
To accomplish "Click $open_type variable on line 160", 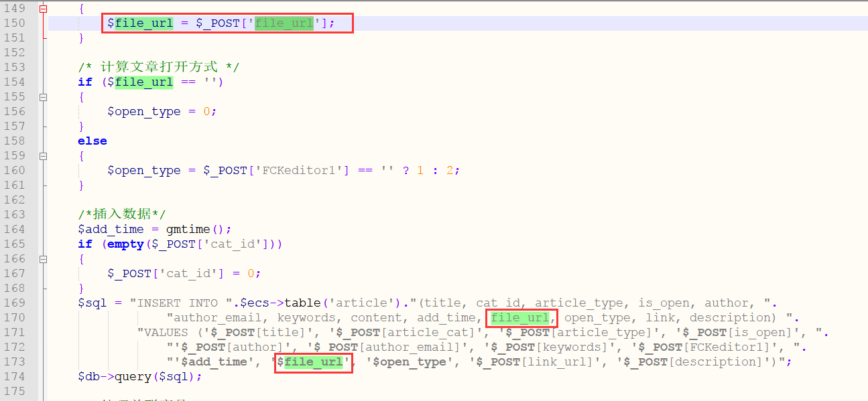I will (144, 170).
